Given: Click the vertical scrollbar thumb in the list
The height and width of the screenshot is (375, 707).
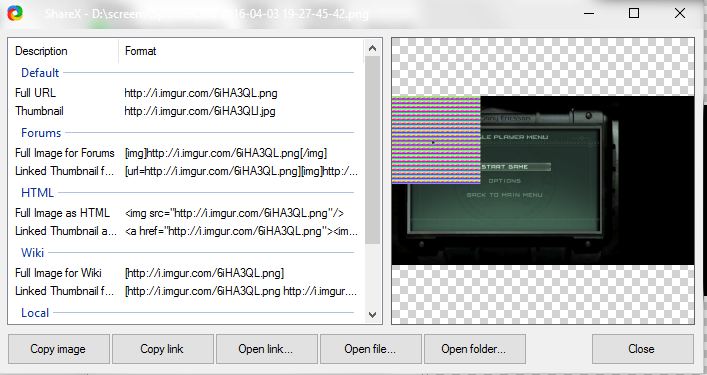Looking at the screenshot, I should (372, 150).
